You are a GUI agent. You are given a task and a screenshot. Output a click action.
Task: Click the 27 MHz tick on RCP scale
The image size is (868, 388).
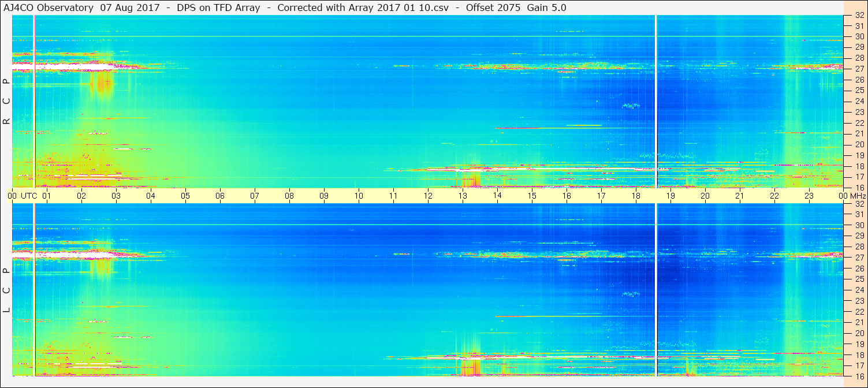click(x=859, y=69)
